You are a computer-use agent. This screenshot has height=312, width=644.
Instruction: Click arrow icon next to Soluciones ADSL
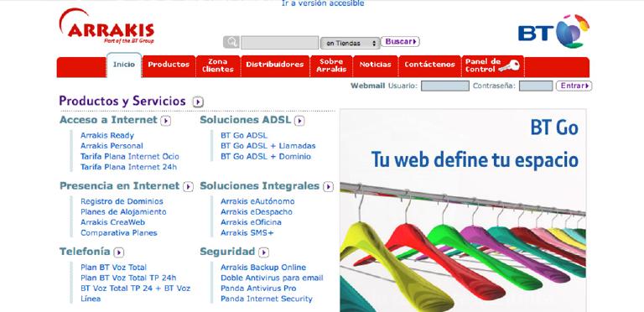tap(299, 121)
